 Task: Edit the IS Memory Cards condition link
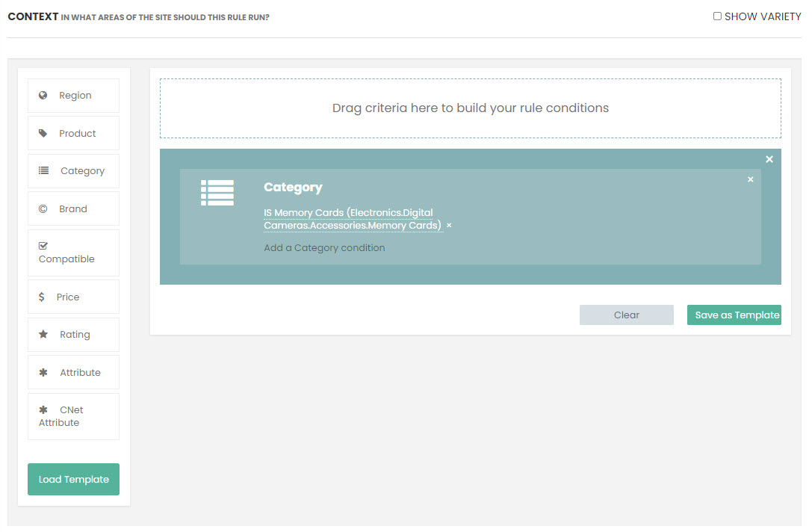pos(352,219)
